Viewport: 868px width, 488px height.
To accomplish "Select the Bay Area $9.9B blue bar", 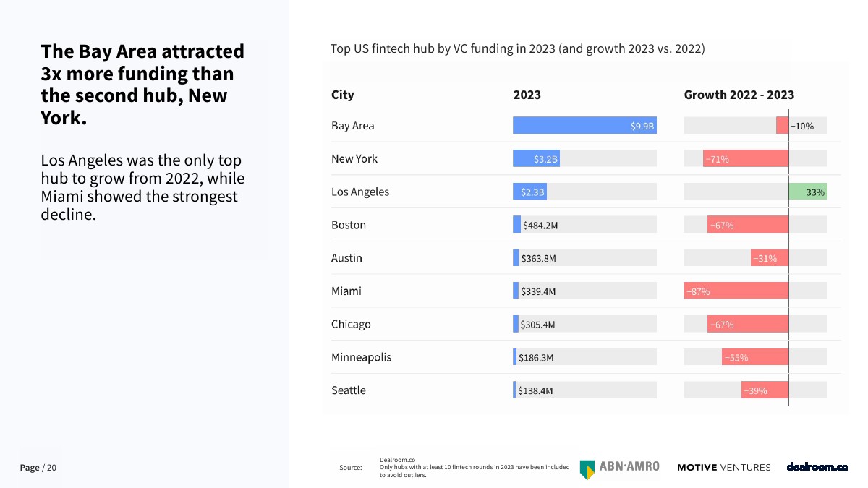I will coord(584,126).
